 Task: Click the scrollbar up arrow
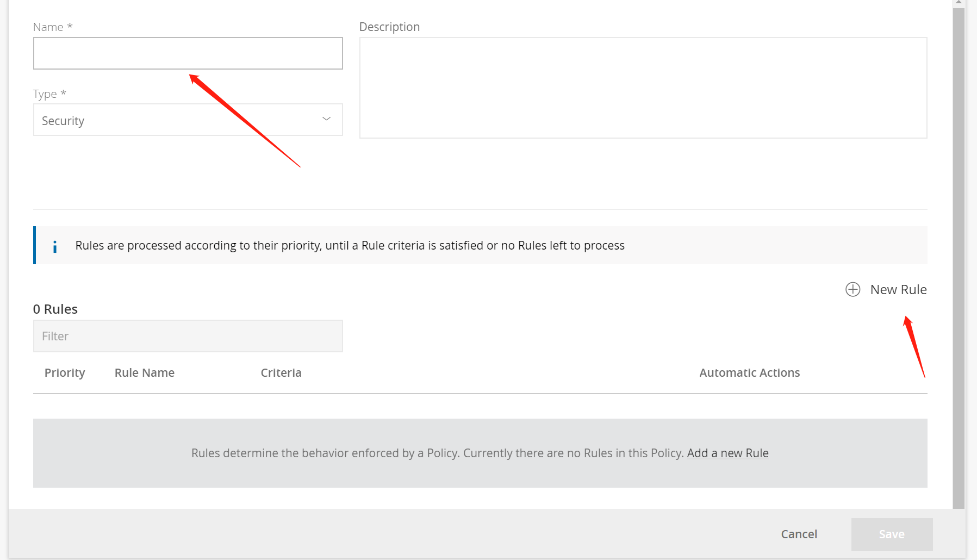pos(959,3)
